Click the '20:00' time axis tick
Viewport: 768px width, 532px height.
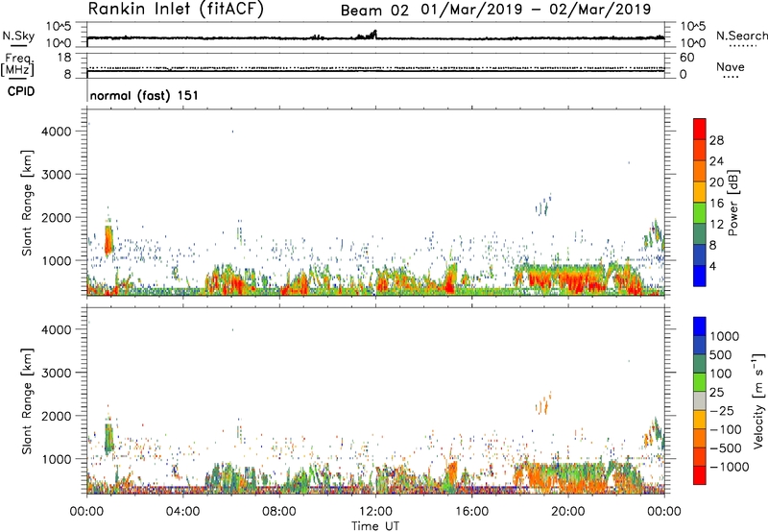coord(568,512)
